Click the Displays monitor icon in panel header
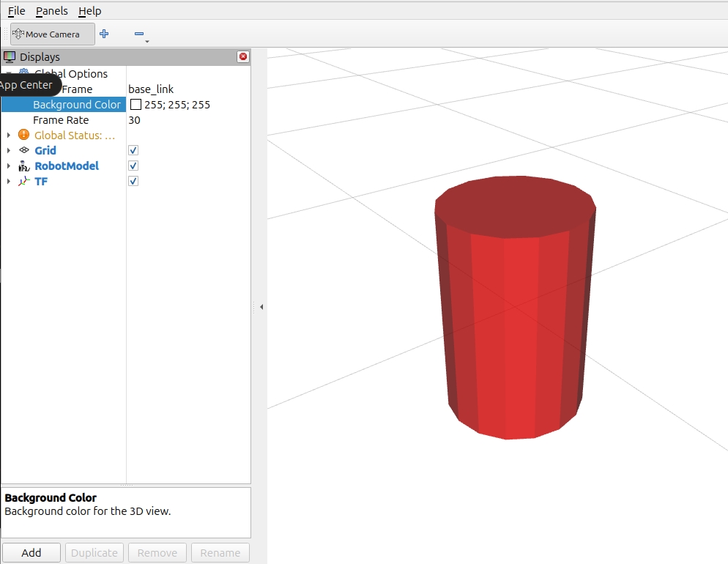 (x=10, y=56)
